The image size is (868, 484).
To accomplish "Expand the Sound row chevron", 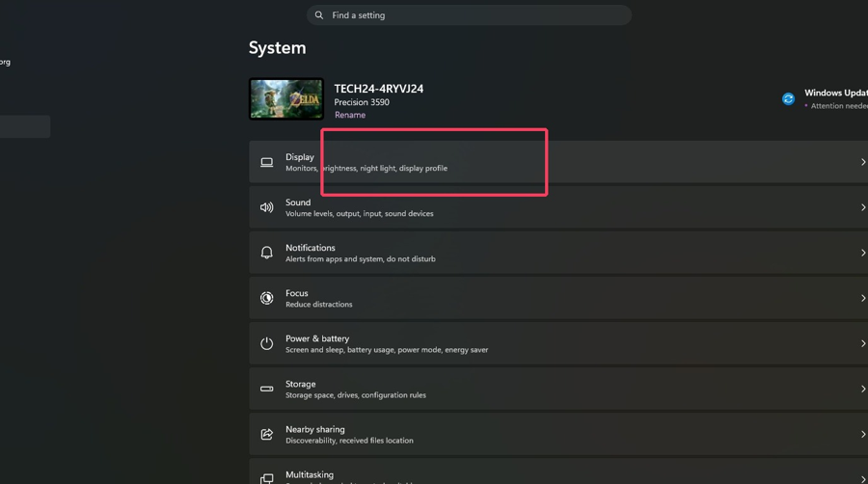I will (862, 207).
